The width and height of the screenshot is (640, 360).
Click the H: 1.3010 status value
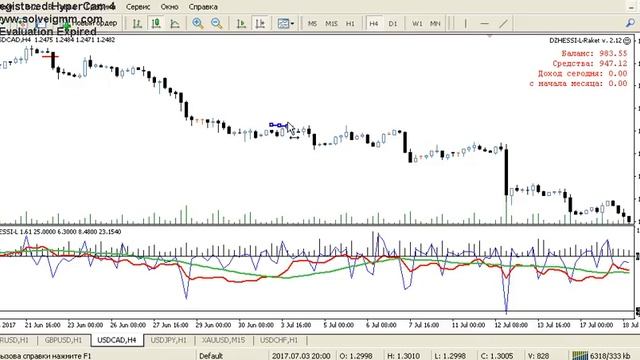[403, 356]
